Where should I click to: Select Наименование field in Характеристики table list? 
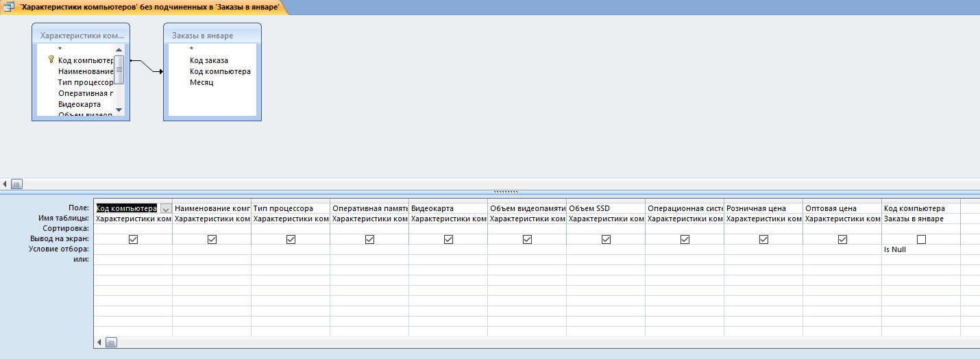(x=86, y=71)
